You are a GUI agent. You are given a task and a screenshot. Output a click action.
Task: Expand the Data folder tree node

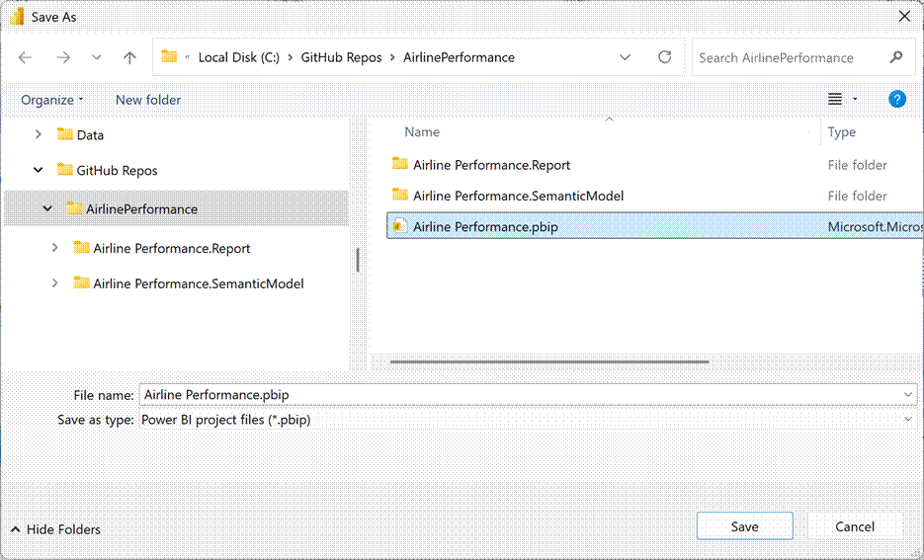click(x=39, y=134)
